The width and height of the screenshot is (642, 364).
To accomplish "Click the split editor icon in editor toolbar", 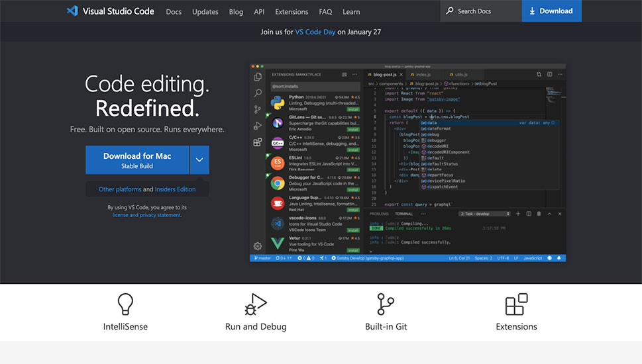I will click(x=549, y=74).
